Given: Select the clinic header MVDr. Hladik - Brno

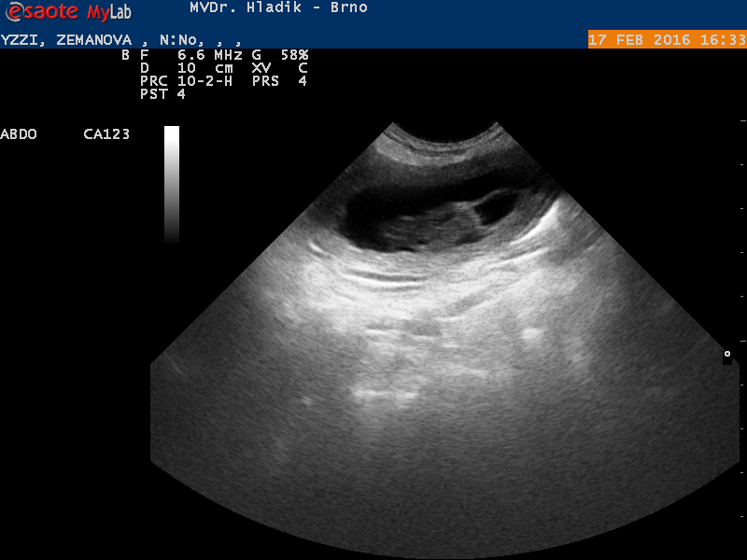Looking at the screenshot, I should (x=278, y=7).
